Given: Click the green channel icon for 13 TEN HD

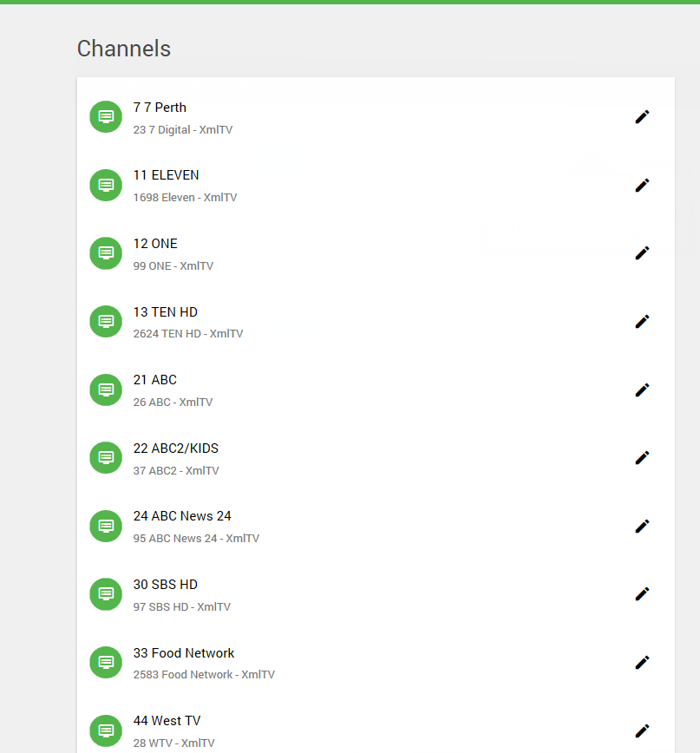Looking at the screenshot, I should click(x=105, y=321).
